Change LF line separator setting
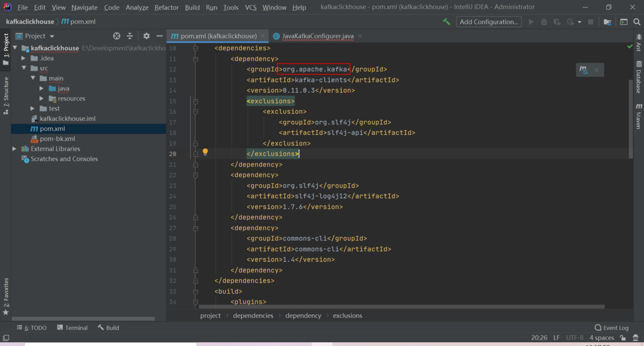 (x=557, y=338)
